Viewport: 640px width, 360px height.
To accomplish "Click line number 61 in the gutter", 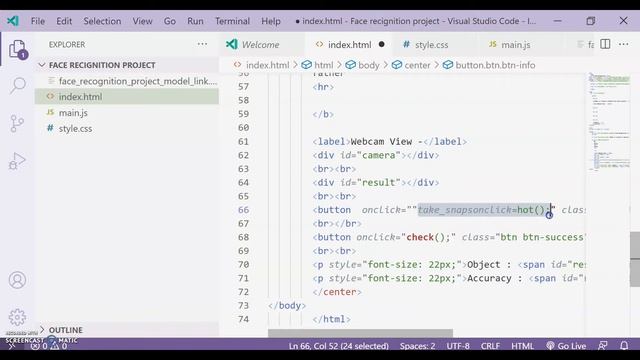I will [x=243, y=142].
